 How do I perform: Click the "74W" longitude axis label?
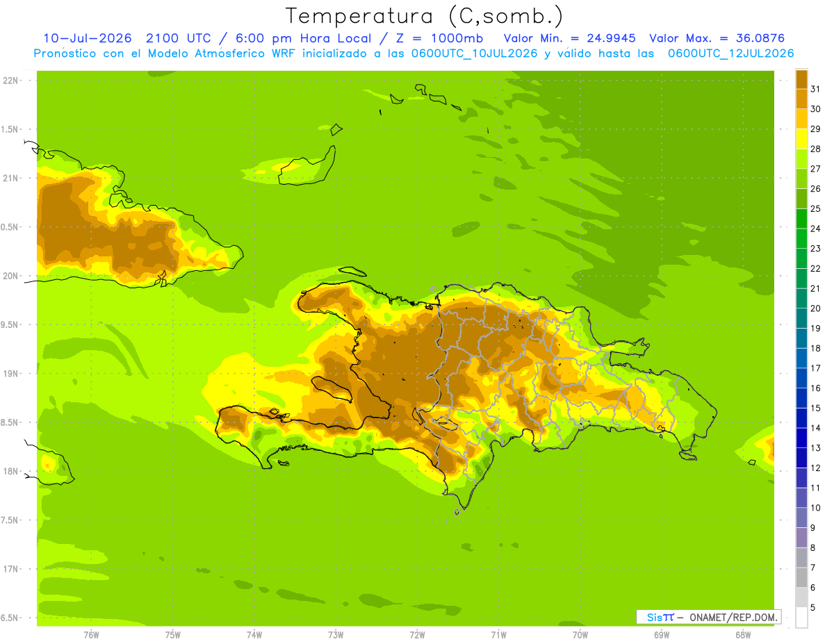tap(254, 635)
